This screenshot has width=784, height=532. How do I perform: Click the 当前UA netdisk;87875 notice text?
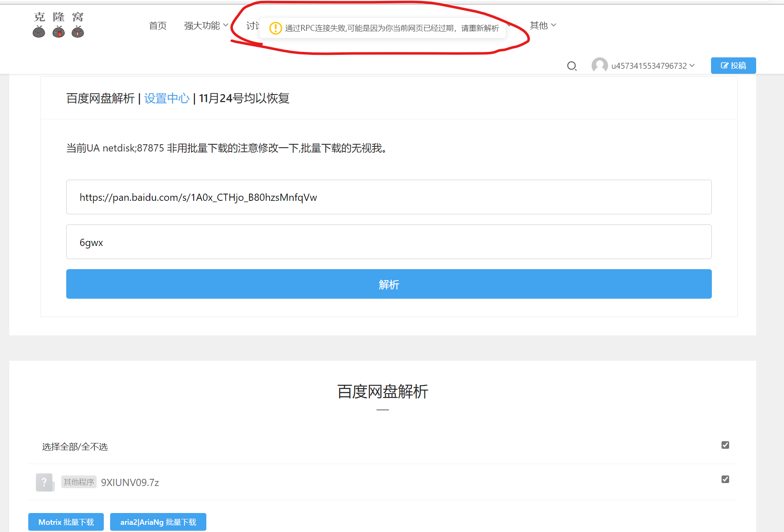[x=226, y=148]
